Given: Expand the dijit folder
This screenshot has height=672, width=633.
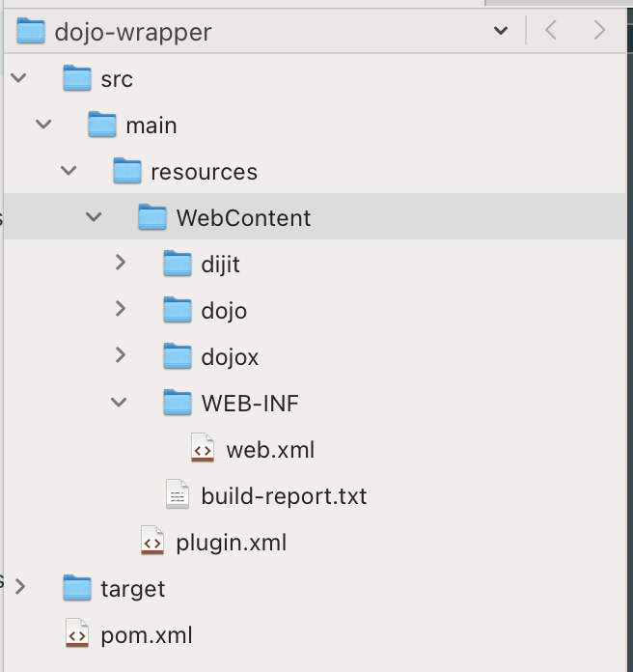Looking at the screenshot, I should (120, 263).
